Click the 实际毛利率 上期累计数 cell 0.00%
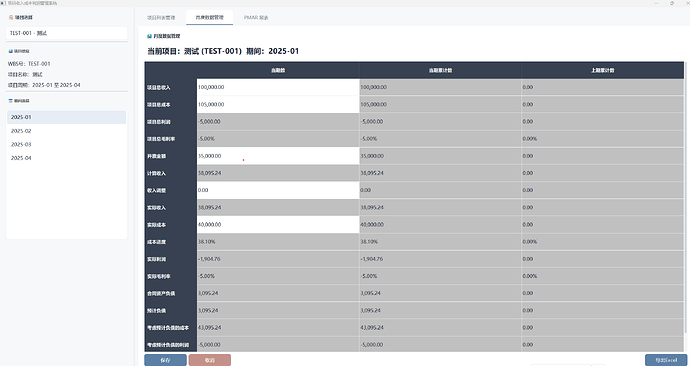This screenshot has width=690, height=366. pos(603,276)
